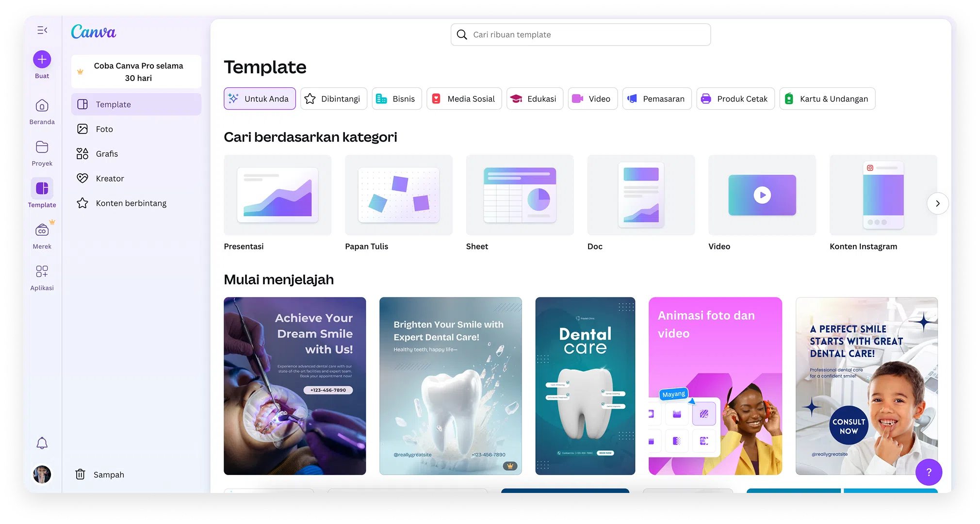Open the Sampah trash

pos(100,475)
